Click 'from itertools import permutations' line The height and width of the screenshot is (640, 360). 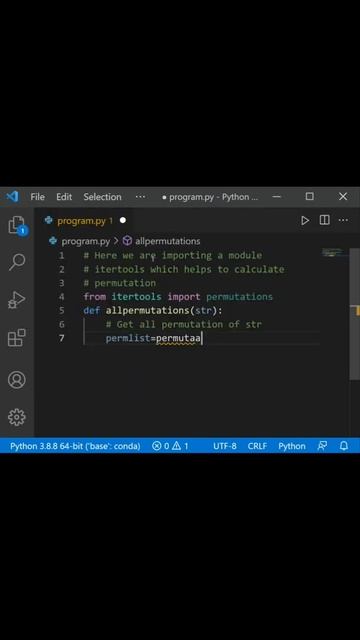(178, 297)
